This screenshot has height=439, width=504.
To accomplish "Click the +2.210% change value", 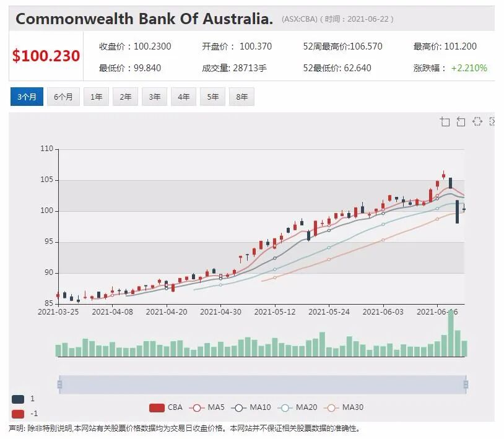I will [469, 68].
